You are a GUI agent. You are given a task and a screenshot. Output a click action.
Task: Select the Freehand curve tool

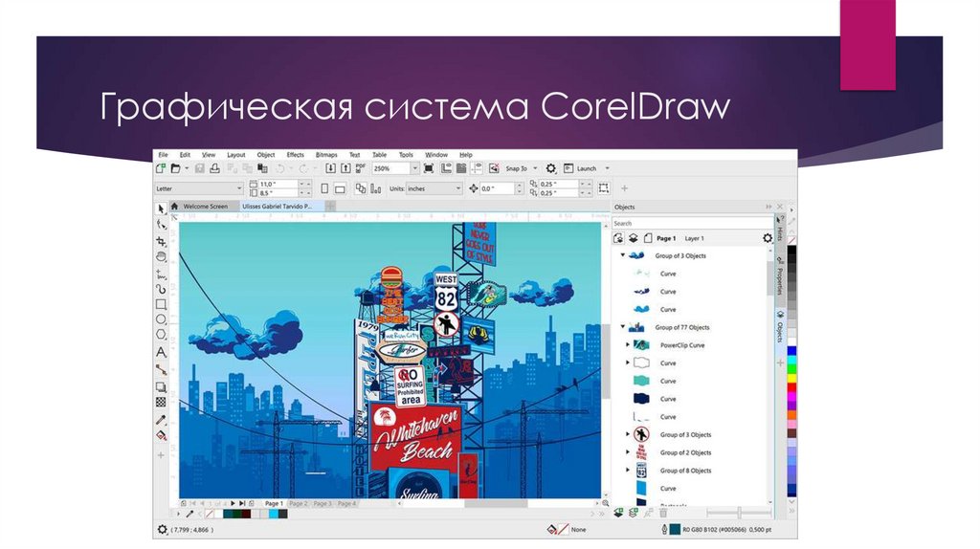tap(161, 274)
